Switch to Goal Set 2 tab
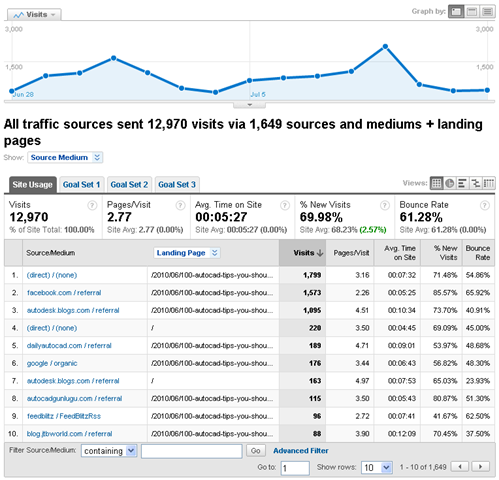Image resolution: width=499 pixels, height=480 pixels. click(129, 185)
